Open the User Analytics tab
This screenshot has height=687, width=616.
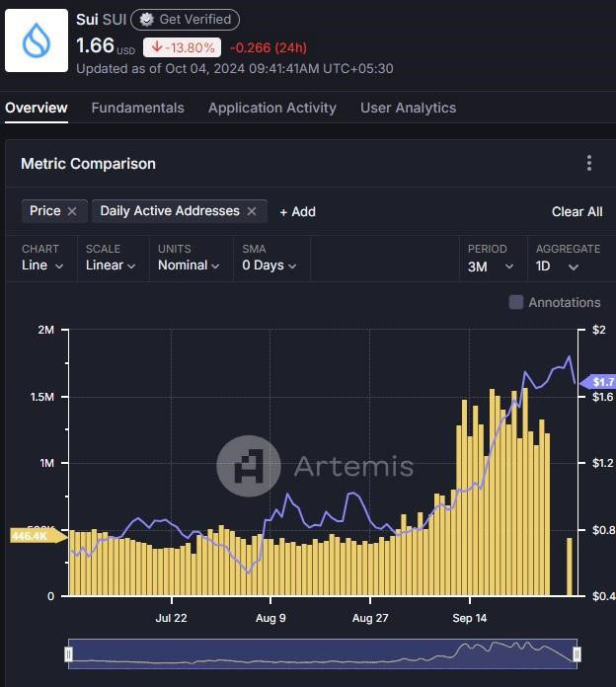click(x=408, y=108)
